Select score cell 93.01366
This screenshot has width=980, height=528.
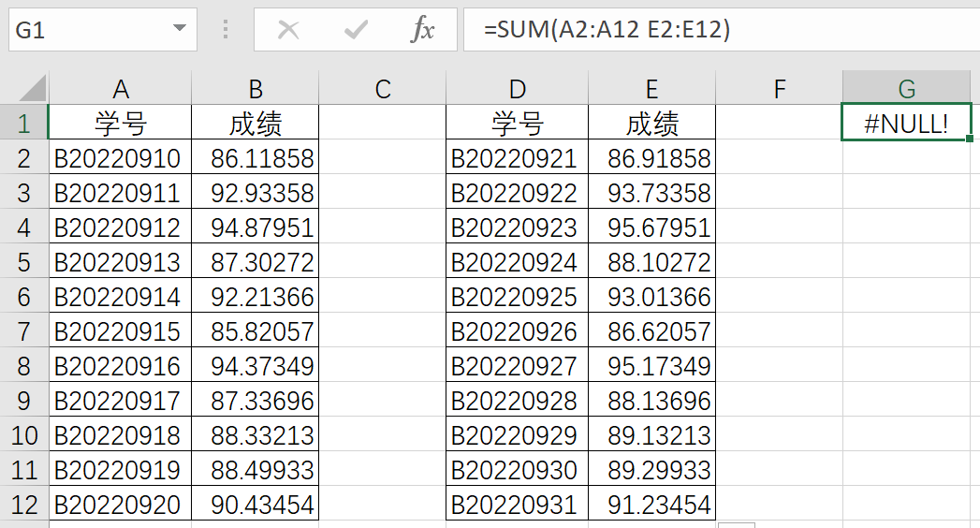pyautogui.click(x=651, y=296)
